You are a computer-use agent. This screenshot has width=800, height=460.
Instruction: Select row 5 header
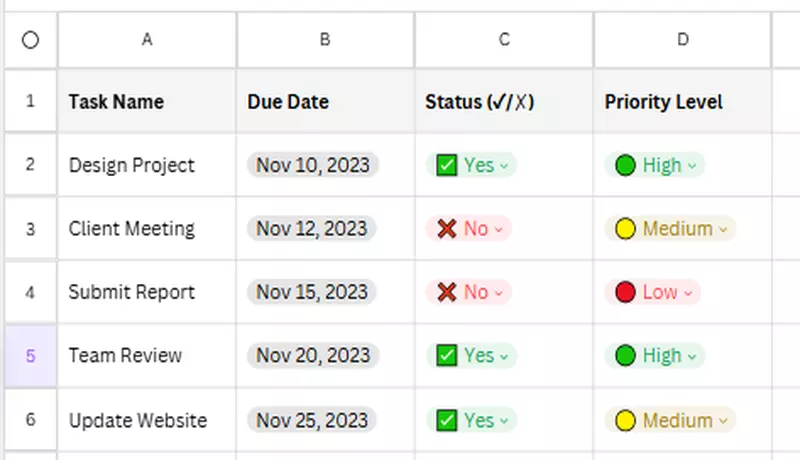(x=30, y=355)
